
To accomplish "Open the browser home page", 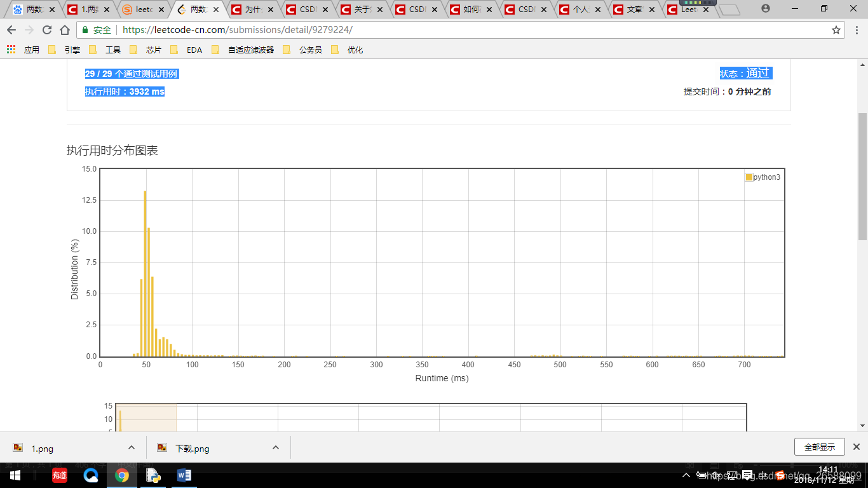I will point(65,30).
